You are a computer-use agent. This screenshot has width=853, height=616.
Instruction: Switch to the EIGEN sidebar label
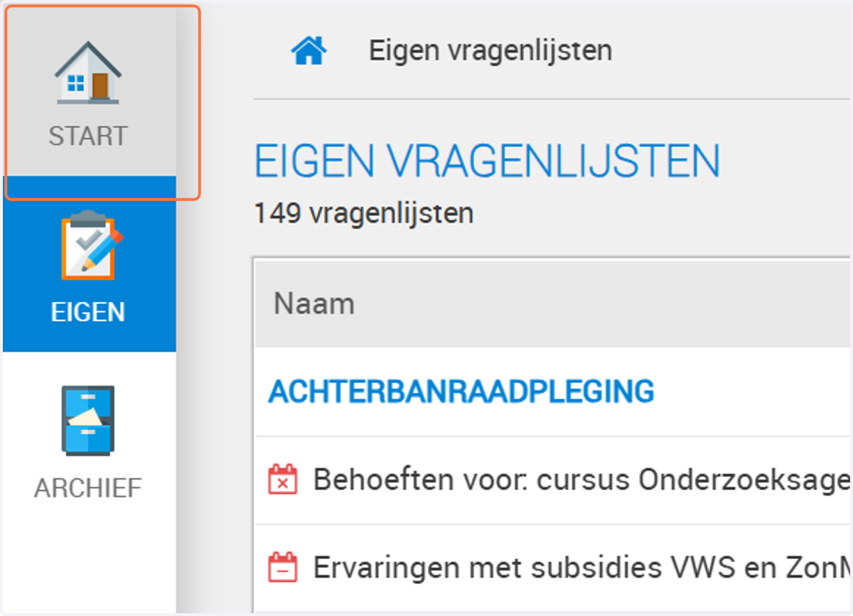pyautogui.click(x=88, y=312)
